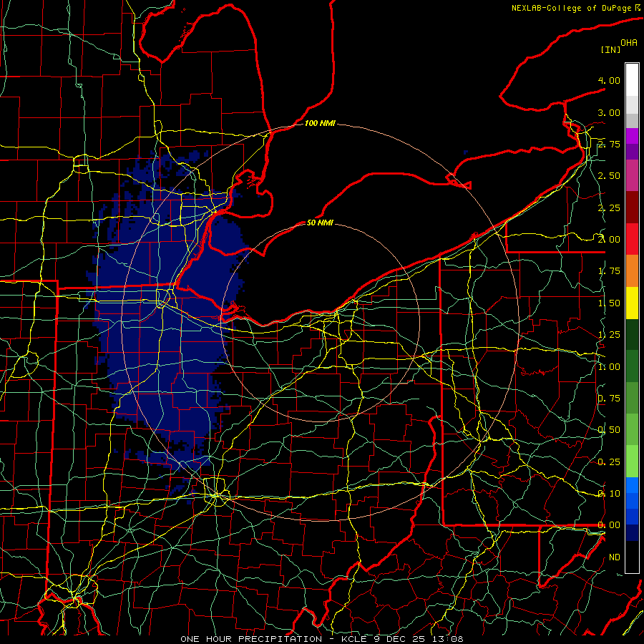The height and width of the screenshot is (644, 644).
Task: Click the 0.10 legend value
Action: [x=609, y=494]
